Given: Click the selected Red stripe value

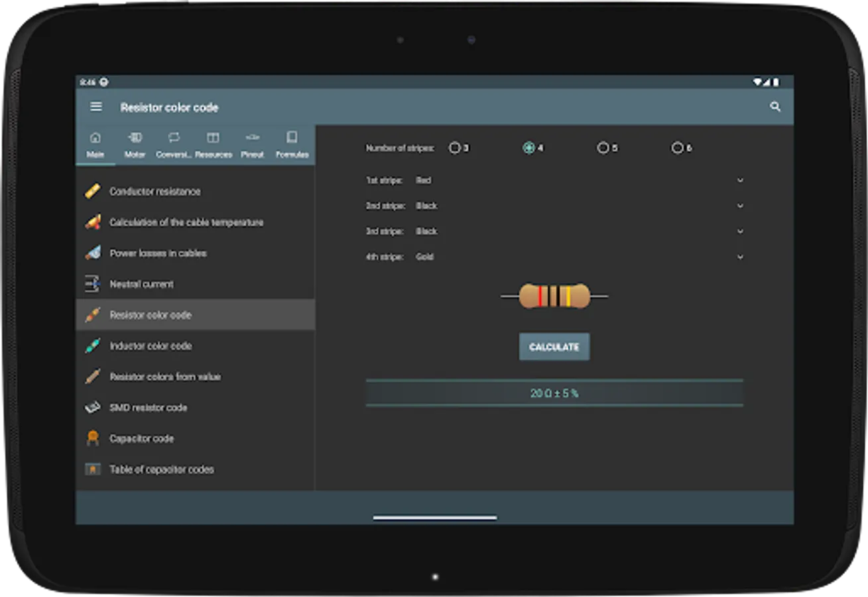Looking at the screenshot, I should (x=424, y=180).
